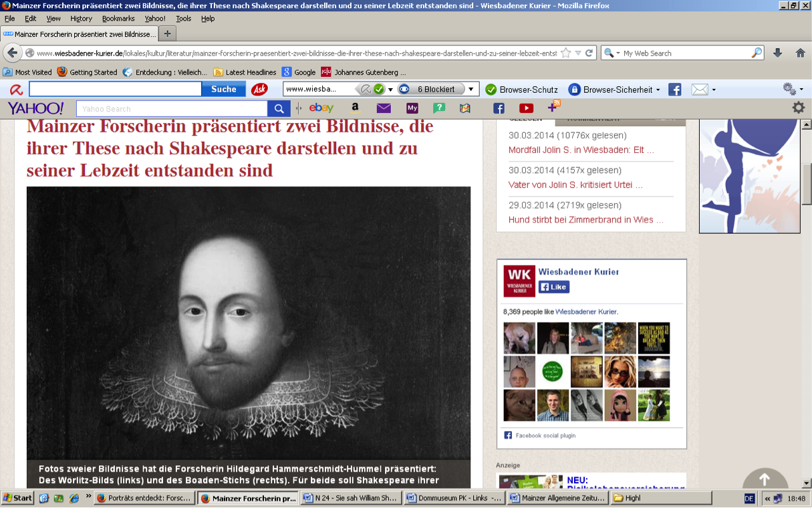Open Yahoo Mail purple envelope icon

[x=384, y=108]
